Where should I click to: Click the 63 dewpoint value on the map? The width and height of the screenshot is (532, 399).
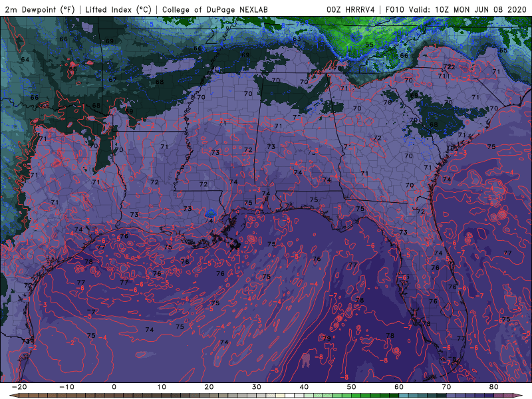(x=297, y=39)
